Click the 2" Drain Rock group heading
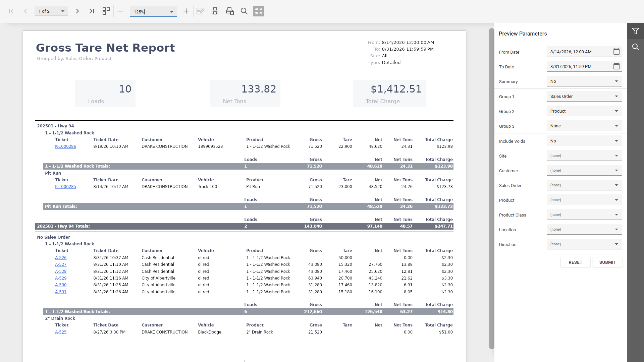The image size is (644, 362). pyautogui.click(x=60, y=318)
